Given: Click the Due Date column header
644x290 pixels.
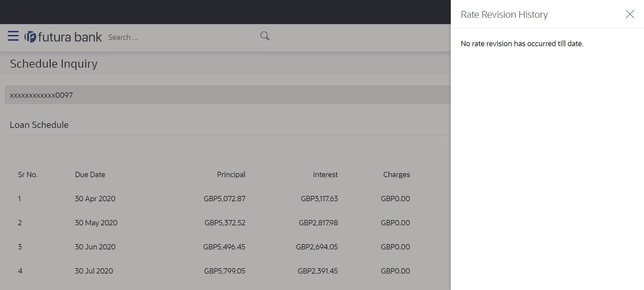Looking at the screenshot, I should click(90, 174).
